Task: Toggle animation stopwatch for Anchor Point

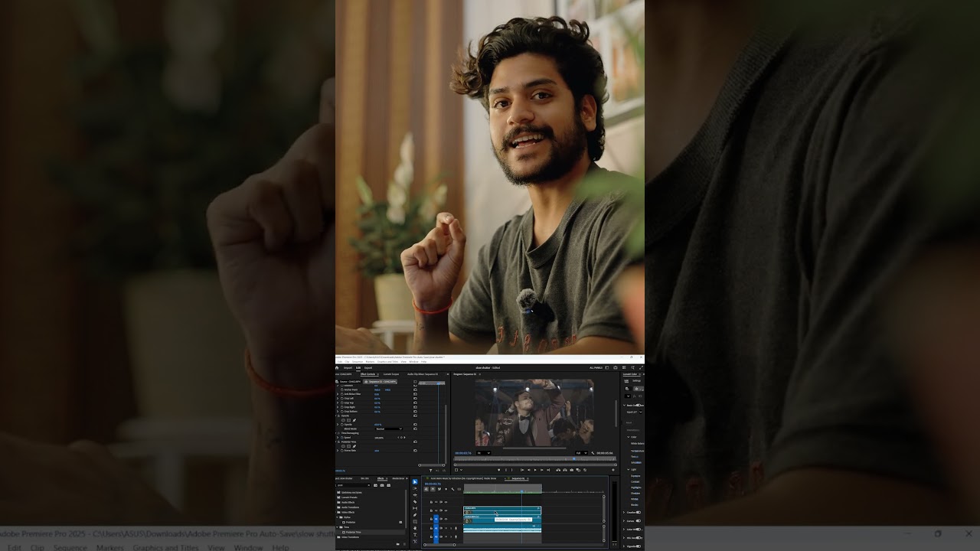Action: 342,390
